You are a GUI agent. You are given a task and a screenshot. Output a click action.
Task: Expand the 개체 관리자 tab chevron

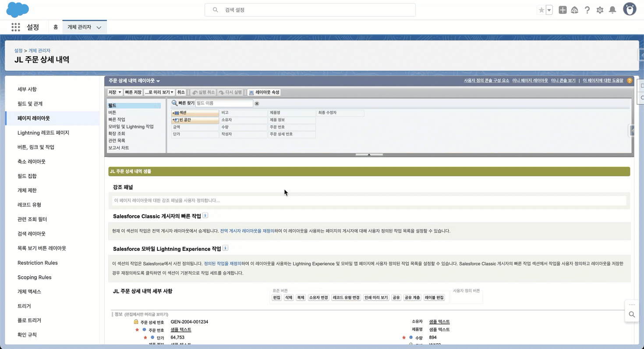pos(99,28)
